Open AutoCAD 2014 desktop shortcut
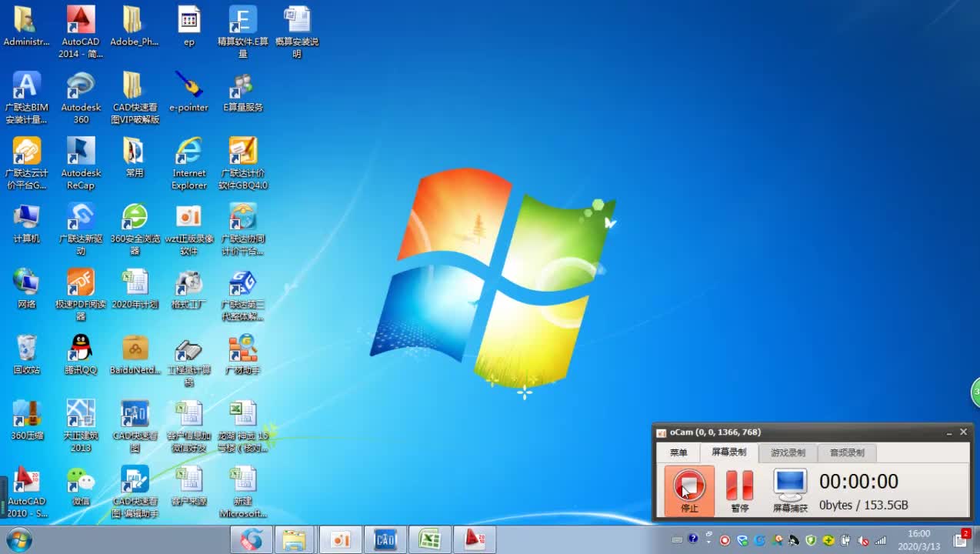Viewport: 980px width, 554px height. [81, 32]
